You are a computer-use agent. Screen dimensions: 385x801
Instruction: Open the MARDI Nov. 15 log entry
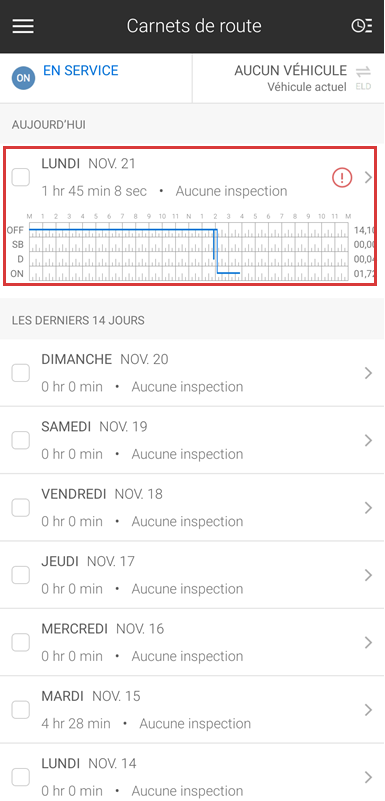pyautogui.click(x=192, y=710)
